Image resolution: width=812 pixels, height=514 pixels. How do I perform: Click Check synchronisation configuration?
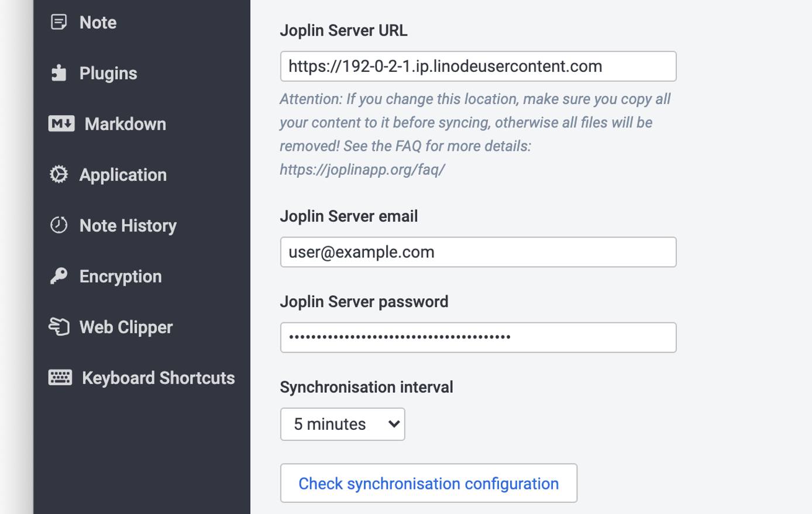tap(428, 483)
